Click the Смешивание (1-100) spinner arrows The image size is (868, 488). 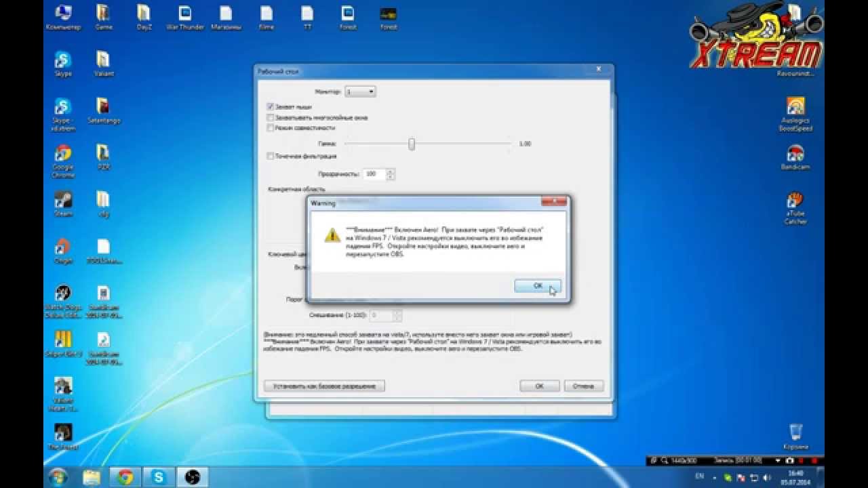pos(397,316)
